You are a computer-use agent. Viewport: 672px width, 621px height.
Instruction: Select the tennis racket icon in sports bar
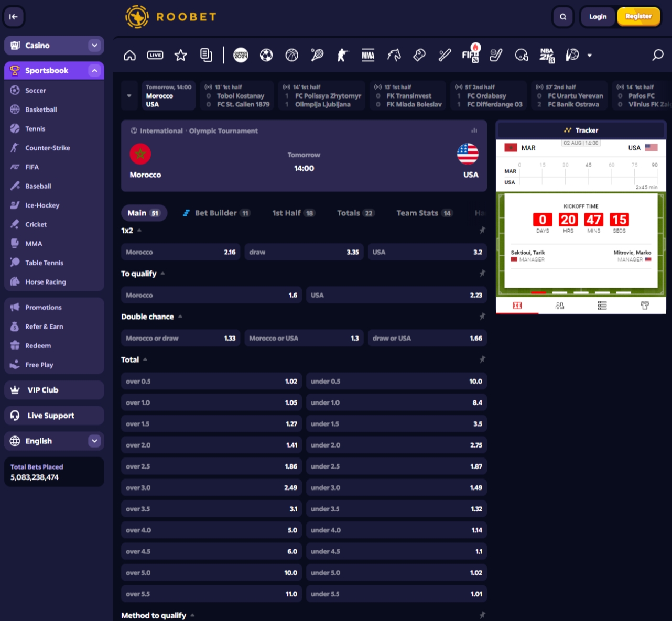317,55
